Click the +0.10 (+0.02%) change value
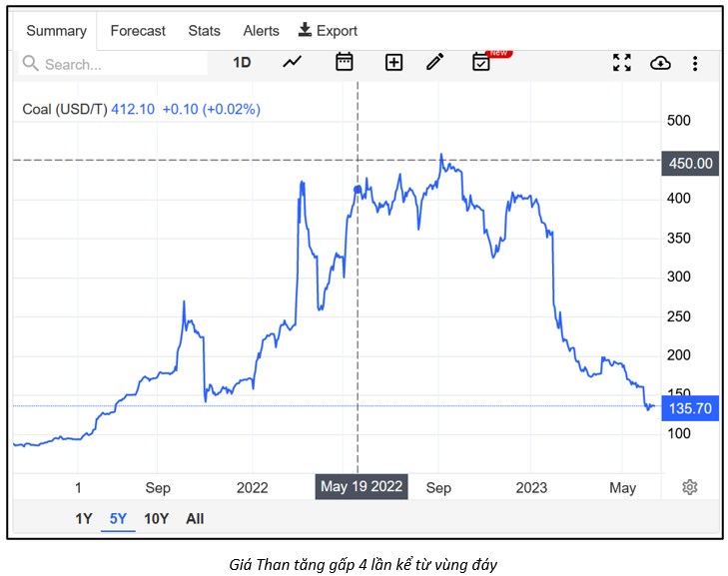Screen dimensions: 728x576 point(212,109)
